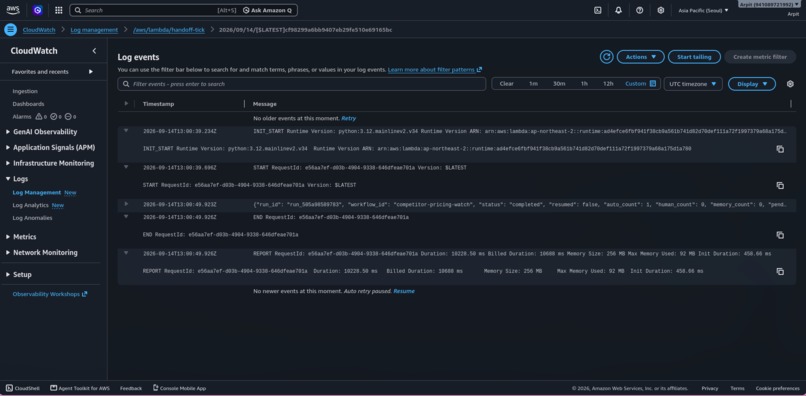Open CloudShell from top bar icon
This screenshot has width=806, height=396.
(597, 10)
